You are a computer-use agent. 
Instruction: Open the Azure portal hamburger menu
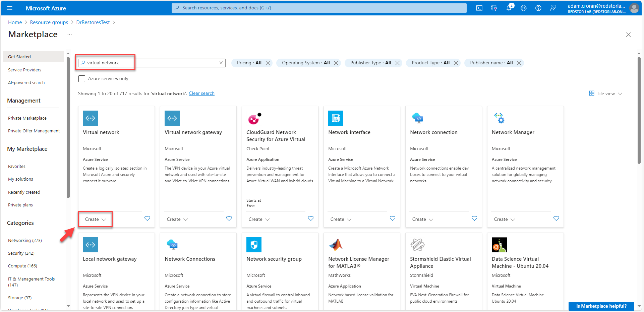[x=9, y=8]
